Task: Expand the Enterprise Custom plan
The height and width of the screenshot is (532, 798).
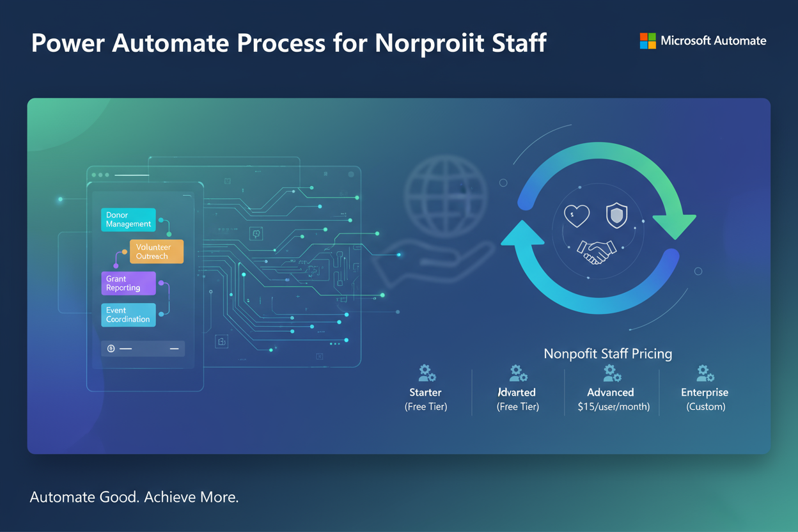Action: point(705,399)
